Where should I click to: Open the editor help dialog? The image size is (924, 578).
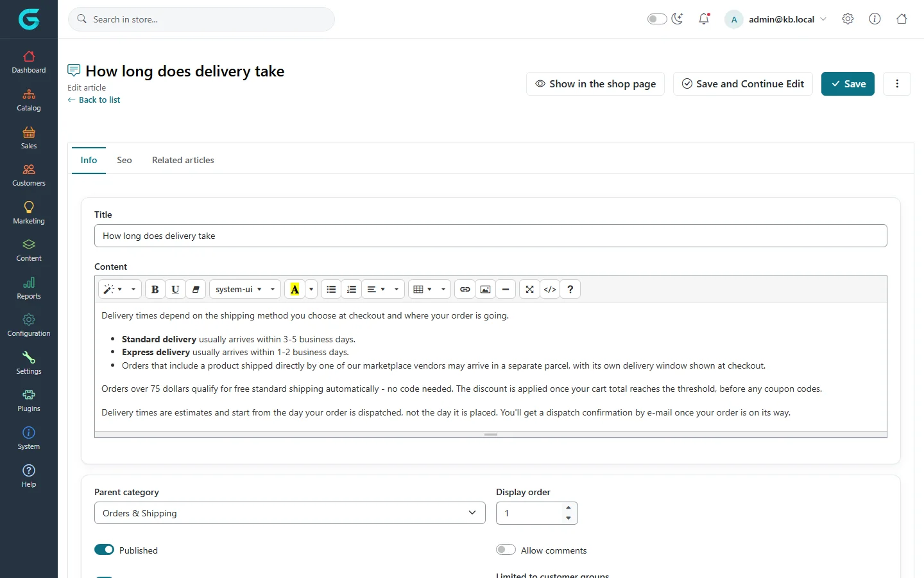click(x=570, y=290)
